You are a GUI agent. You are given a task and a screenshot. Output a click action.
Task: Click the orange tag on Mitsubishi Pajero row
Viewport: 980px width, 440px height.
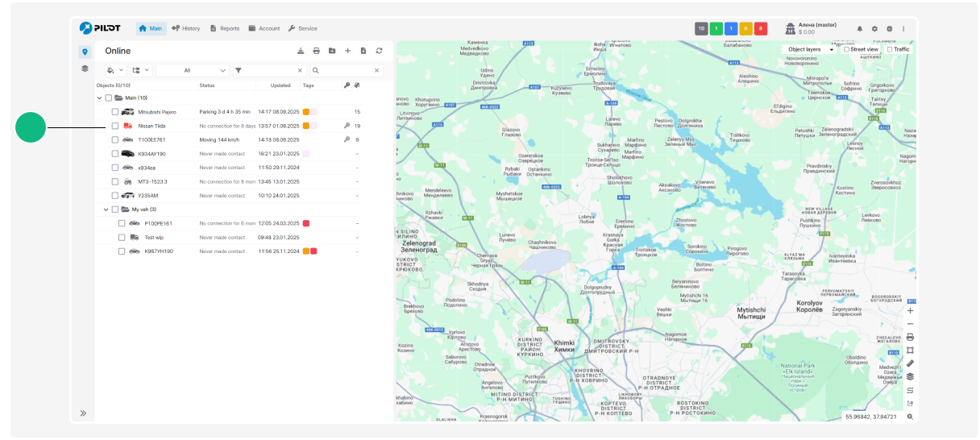pyautogui.click(x=306, y=112)
